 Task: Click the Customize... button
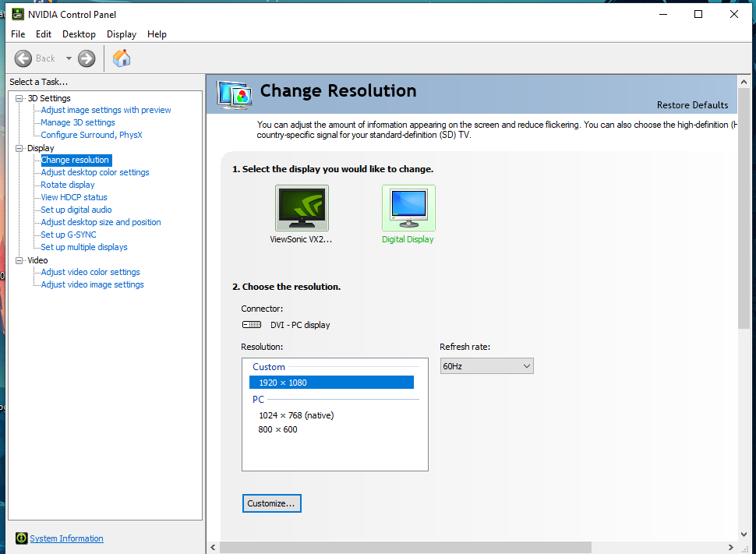[x=272, y=503]
